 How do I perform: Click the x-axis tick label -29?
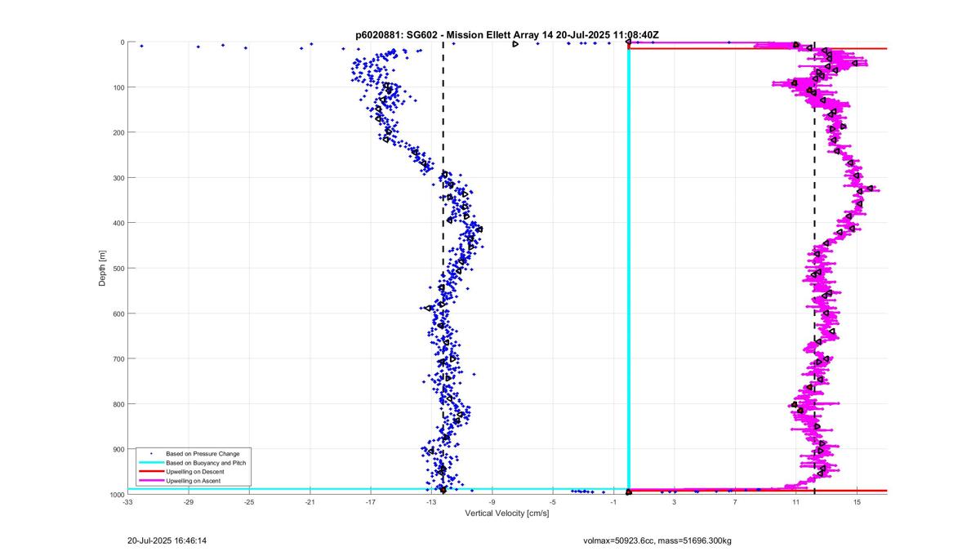point(189,502)
